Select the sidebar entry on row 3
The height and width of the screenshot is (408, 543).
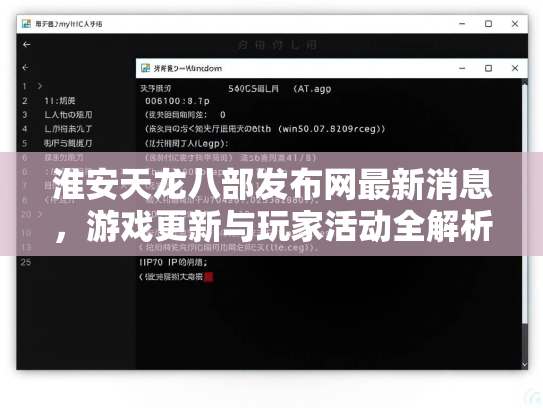(x=68, y=115)
